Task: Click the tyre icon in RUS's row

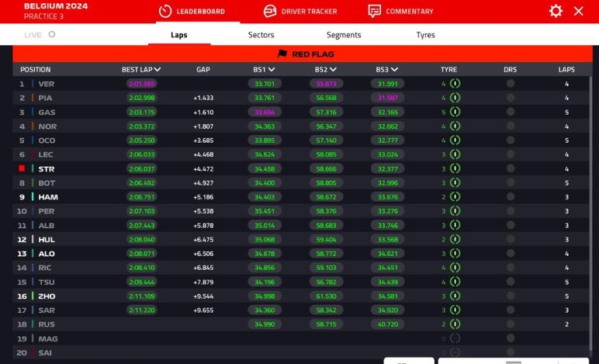Action: (455, 324)
